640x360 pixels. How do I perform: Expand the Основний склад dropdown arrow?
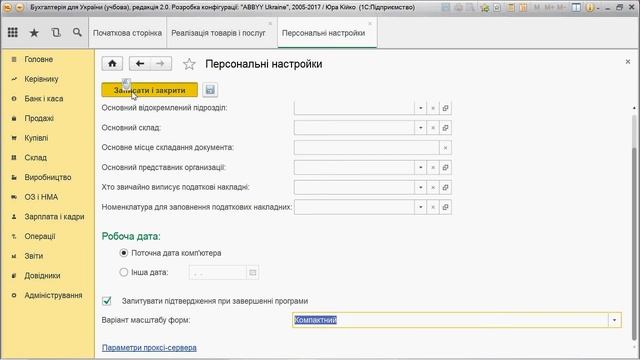[421, 128]
